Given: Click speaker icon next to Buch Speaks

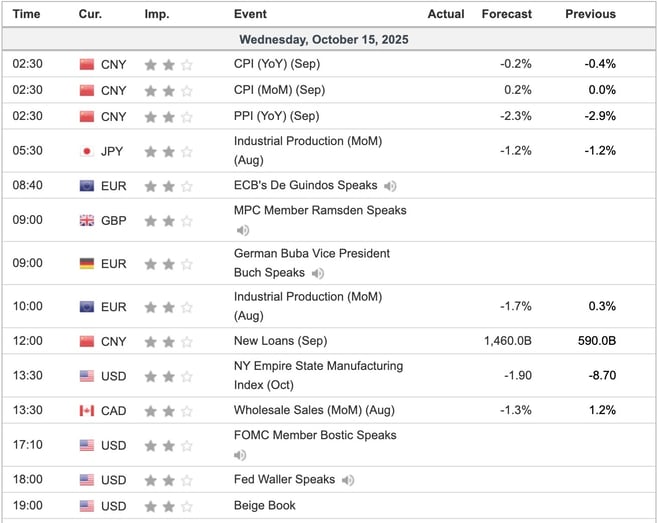Looking at the screenshot, I should pos(318,272).
